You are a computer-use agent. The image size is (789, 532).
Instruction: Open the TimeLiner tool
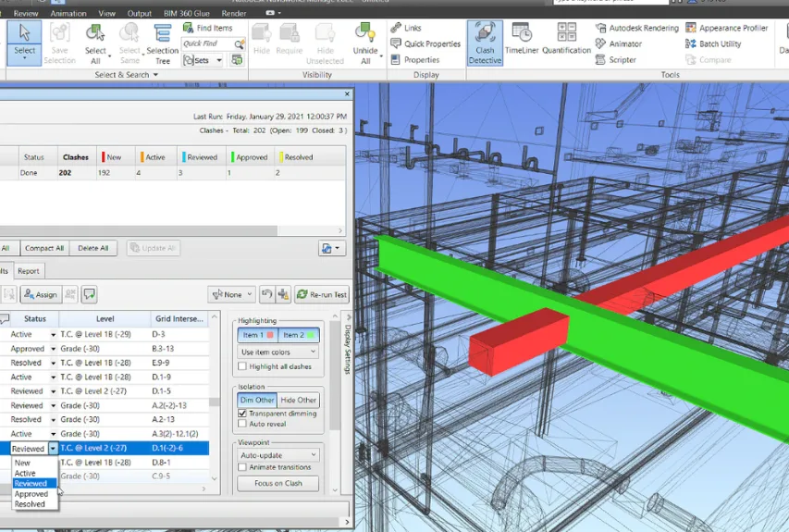(522, 39)
